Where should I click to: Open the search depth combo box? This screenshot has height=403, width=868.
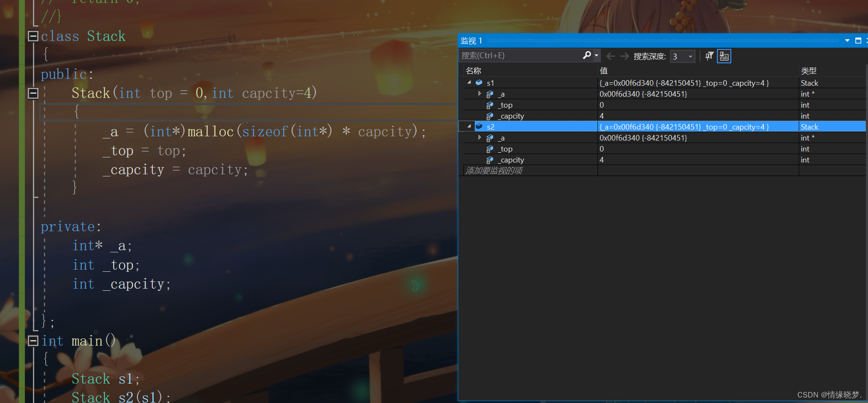point(682,56)
